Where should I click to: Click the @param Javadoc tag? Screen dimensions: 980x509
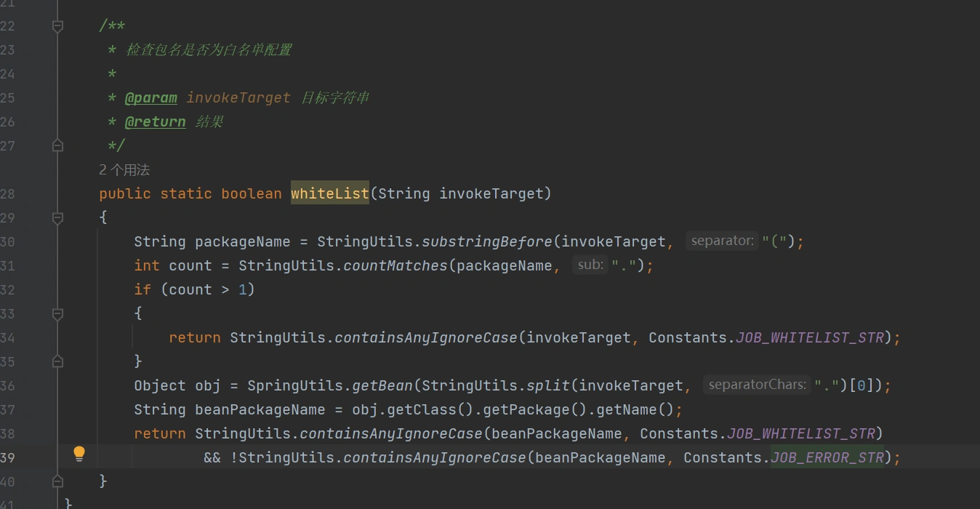(x=150, y=97)
